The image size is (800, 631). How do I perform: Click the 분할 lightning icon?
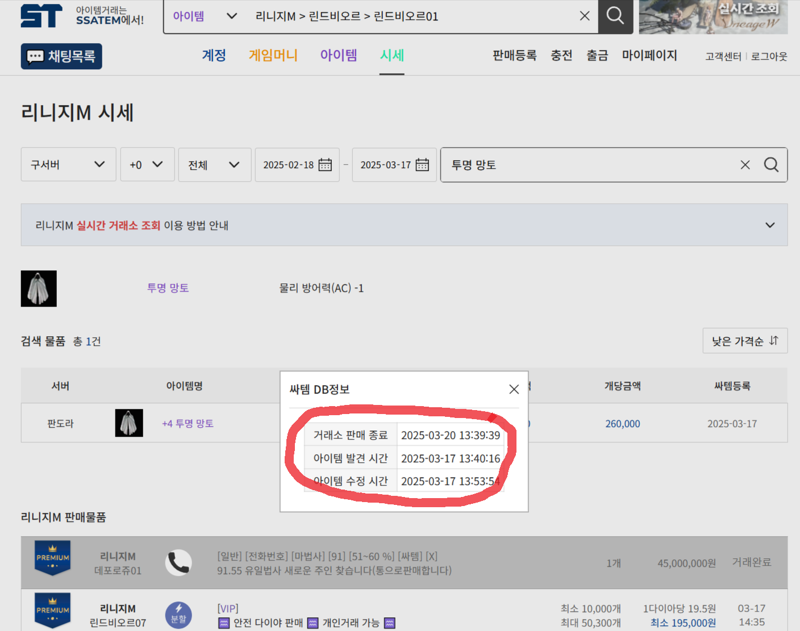click(x=179, y=615)
